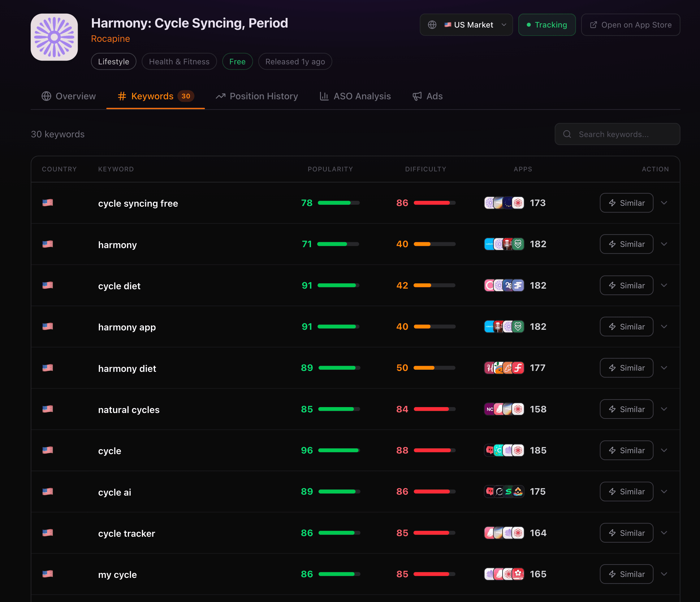Open the Ads tab
Image resolution: width=700 pixels, height=602 pixels.
point(427,96)
